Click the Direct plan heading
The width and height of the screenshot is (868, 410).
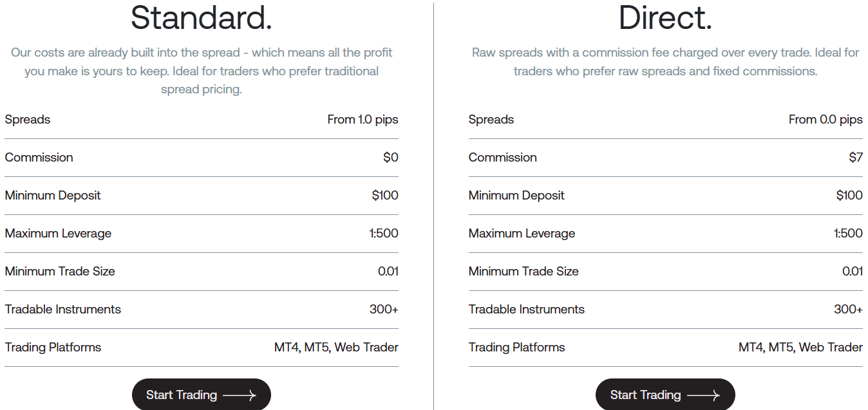pos(665,18)
